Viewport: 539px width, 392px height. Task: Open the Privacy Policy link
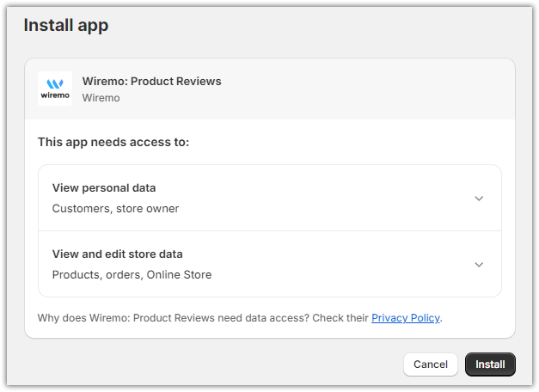coord(406,318)
